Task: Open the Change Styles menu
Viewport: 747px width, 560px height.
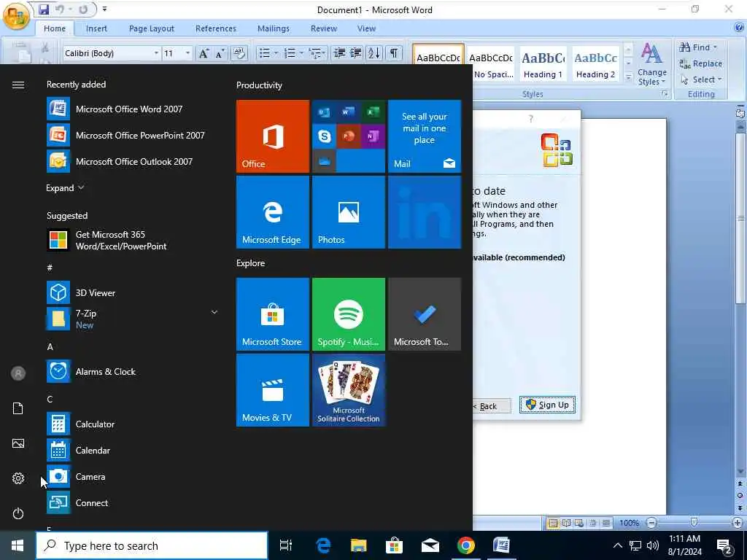Action: 651,64
